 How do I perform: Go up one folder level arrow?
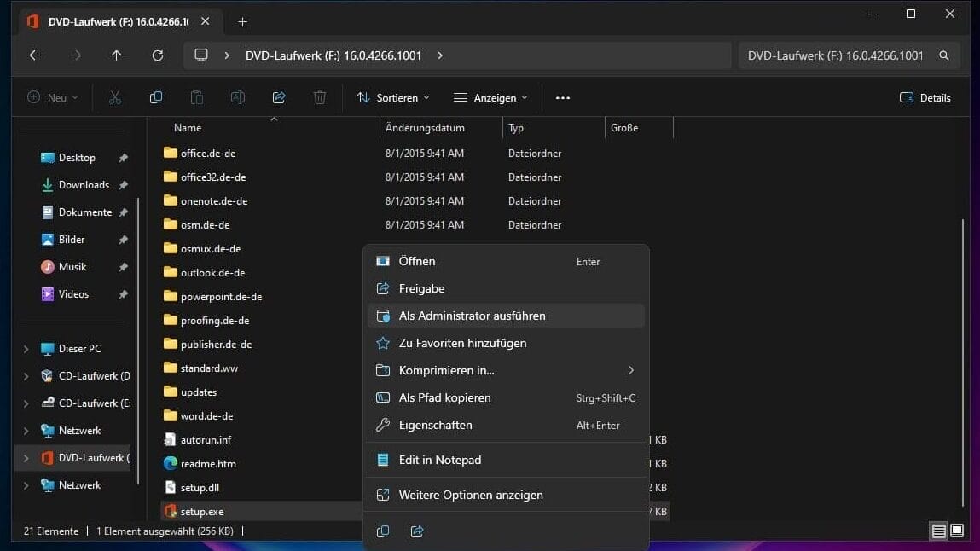pos(117,55)
